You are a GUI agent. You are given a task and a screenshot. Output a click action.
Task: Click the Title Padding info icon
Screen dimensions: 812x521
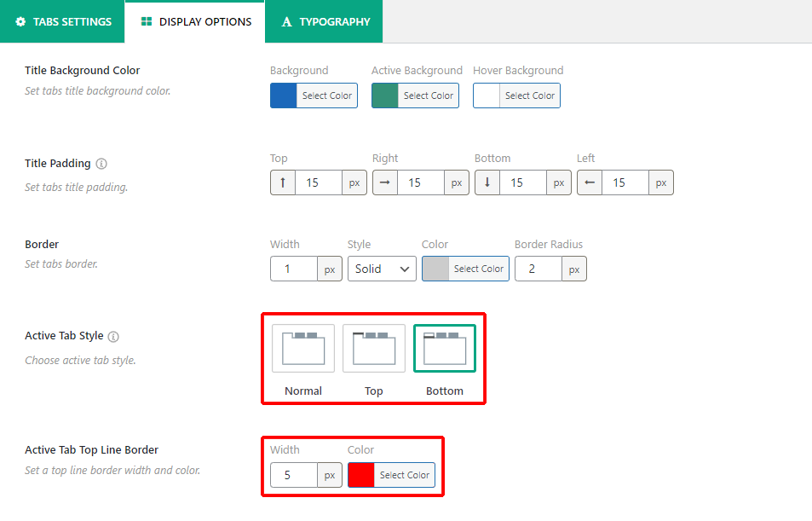pos(101,164)
